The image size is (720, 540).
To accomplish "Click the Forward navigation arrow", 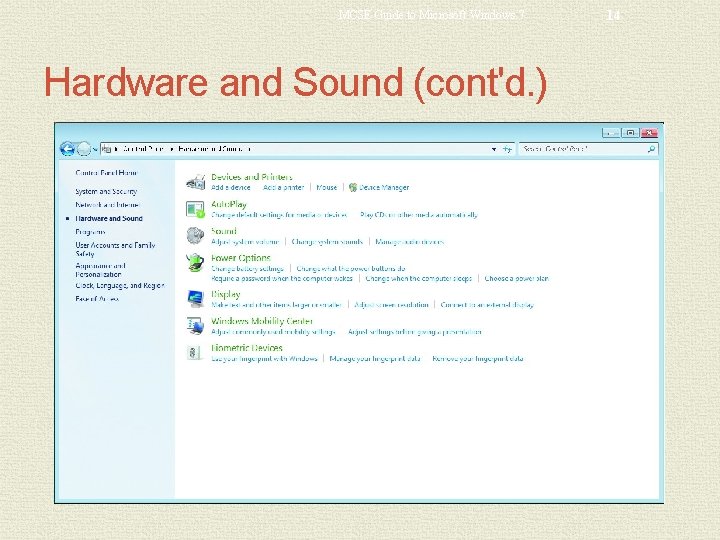I will [84, 149].
